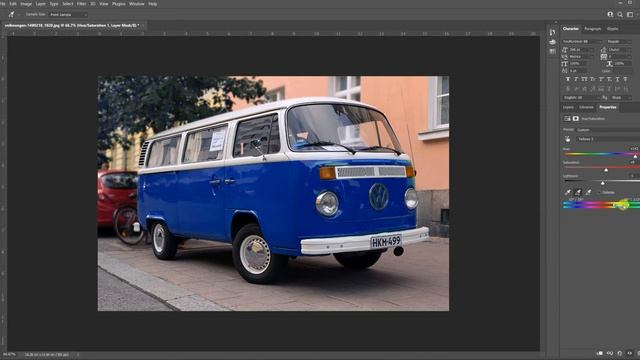The width and height of the screenshot is (640, 360).
Task: Click the horizontal scale field
Action: click(622, 64)
